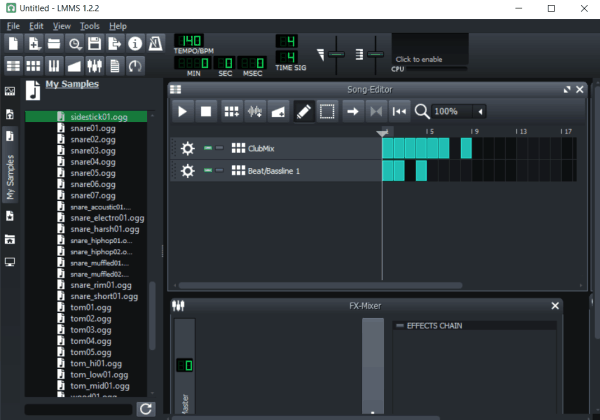Select tom_hi01.ogg sample
Screen dimensions: 600x420
point(86,363)
